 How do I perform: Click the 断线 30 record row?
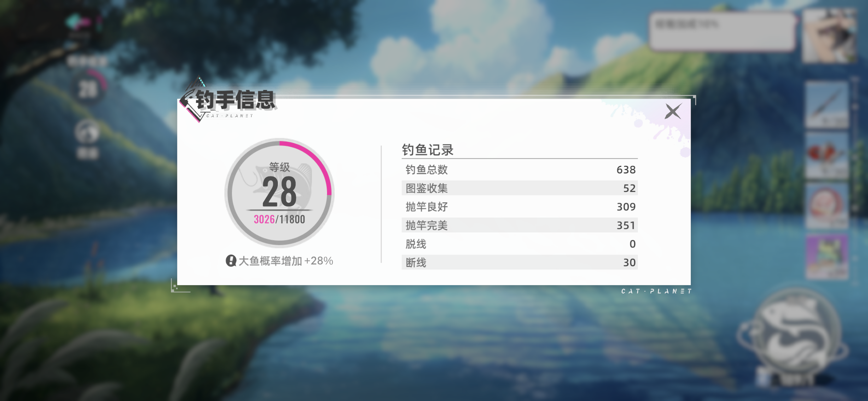point(519,262)
